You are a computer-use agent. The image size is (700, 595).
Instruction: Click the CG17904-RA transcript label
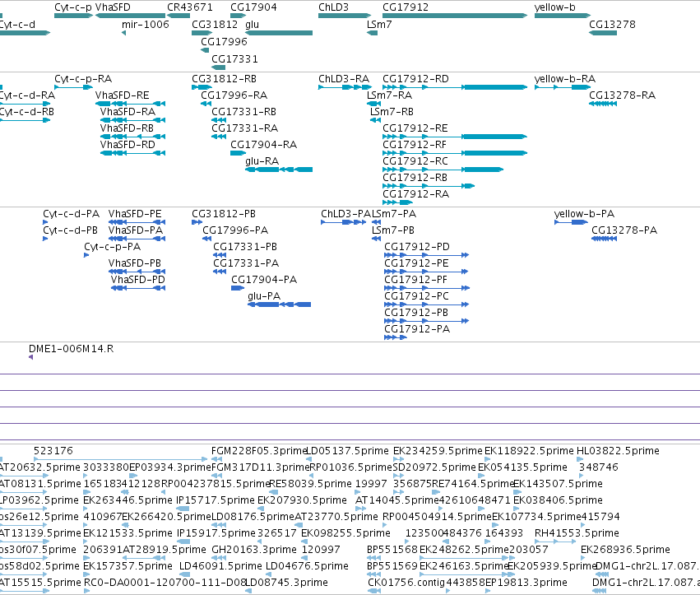(x=264, y=145)
